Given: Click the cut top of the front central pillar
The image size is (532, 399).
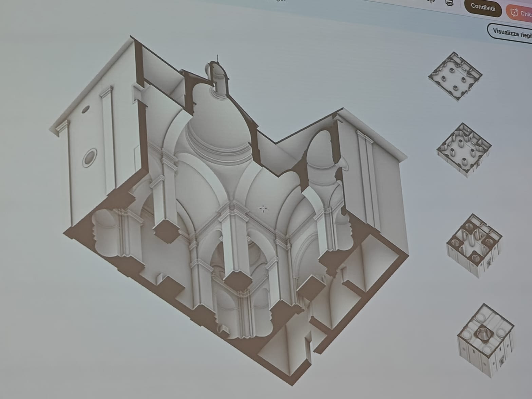Looking at the screenshot, I should [238, 280].
